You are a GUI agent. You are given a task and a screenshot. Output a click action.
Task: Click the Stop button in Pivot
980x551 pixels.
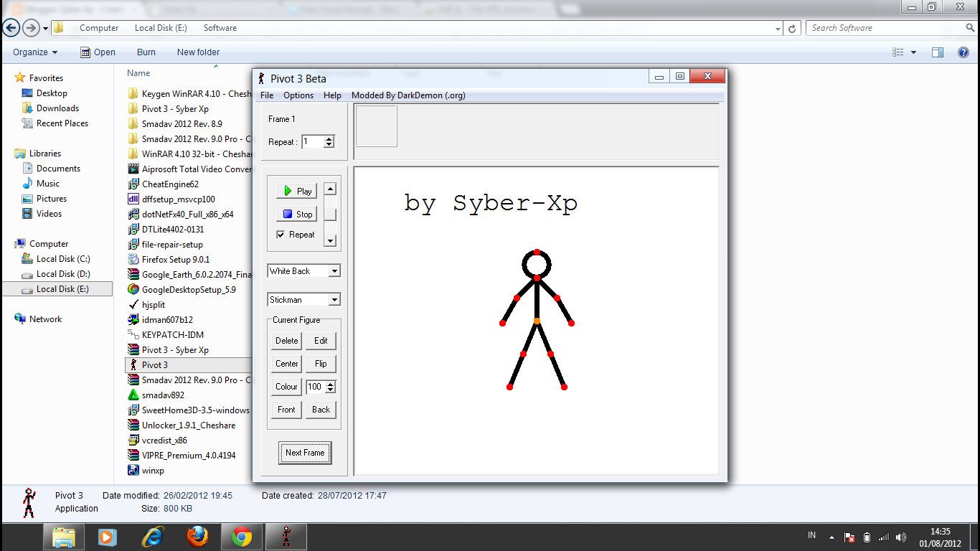coord(296,214)
